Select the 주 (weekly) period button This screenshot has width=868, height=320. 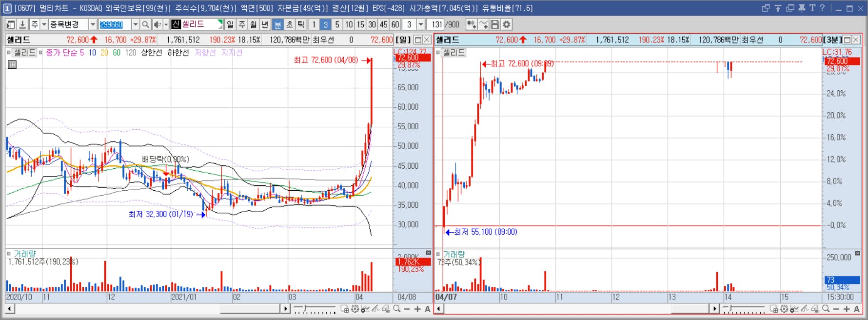point(242,24)
